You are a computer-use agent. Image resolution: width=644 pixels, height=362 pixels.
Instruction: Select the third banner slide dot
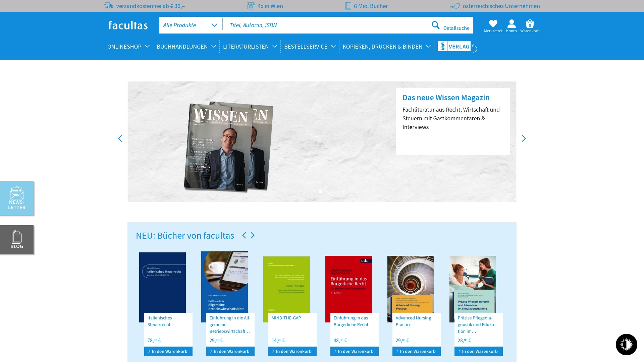328,192
